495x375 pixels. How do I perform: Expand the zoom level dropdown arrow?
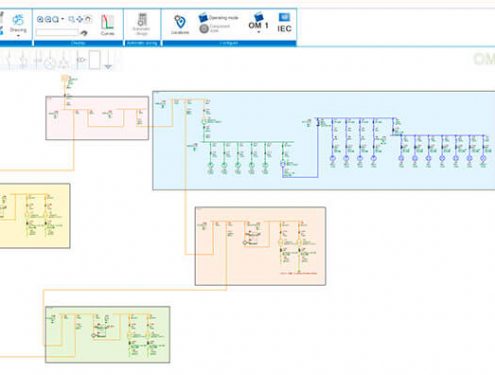63,19
